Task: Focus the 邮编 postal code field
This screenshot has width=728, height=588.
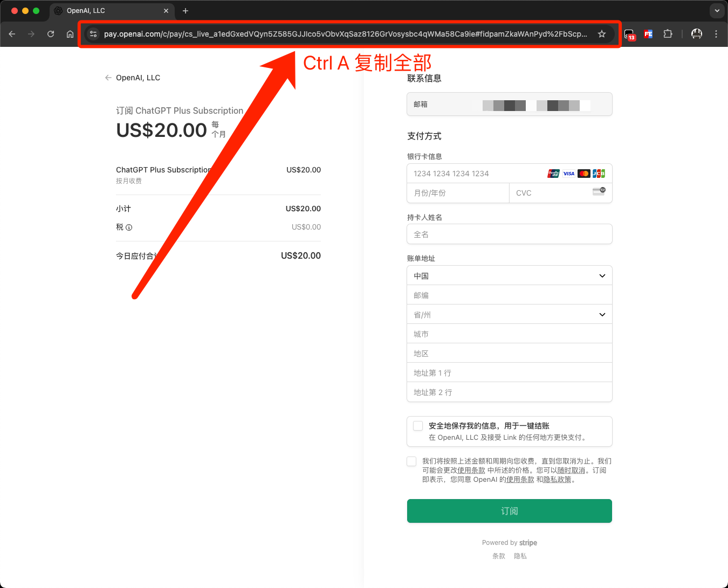Action: point(510,295)
